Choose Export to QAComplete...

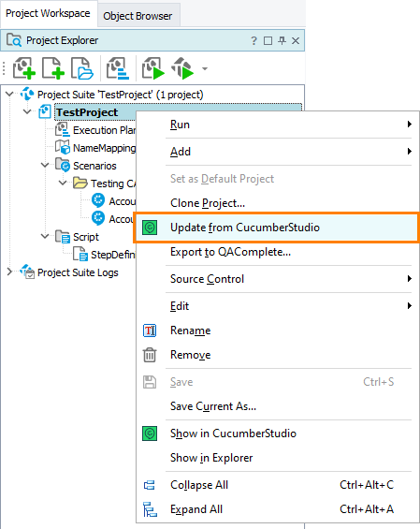278,252
